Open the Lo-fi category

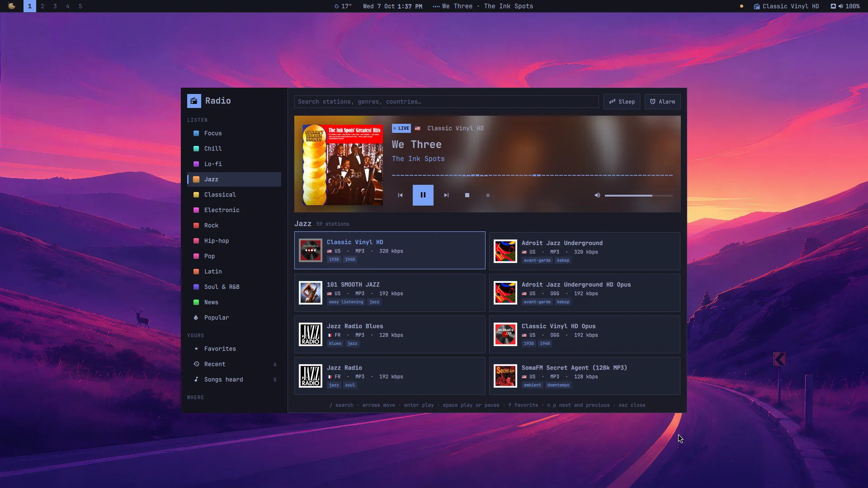(234, 164)
